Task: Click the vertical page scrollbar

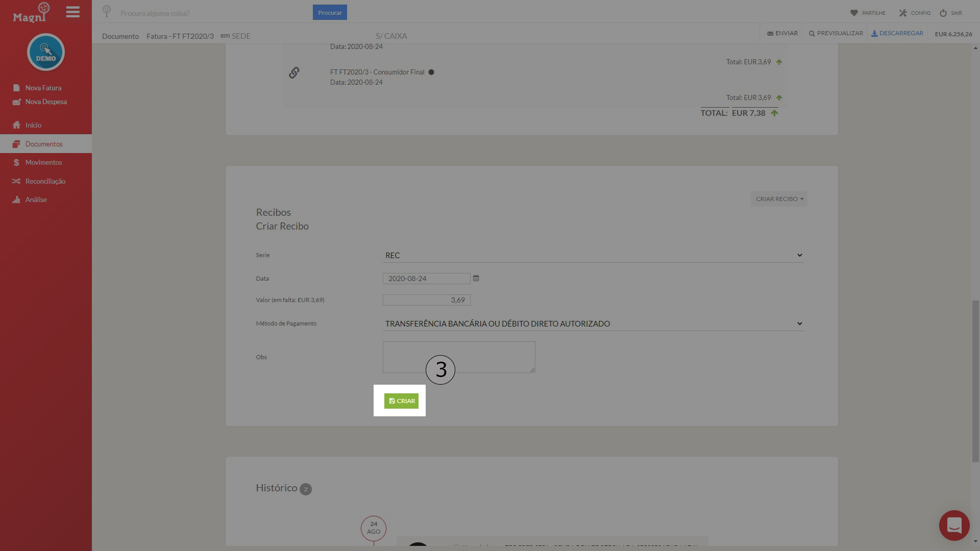Action: click(x=975, y=381)
